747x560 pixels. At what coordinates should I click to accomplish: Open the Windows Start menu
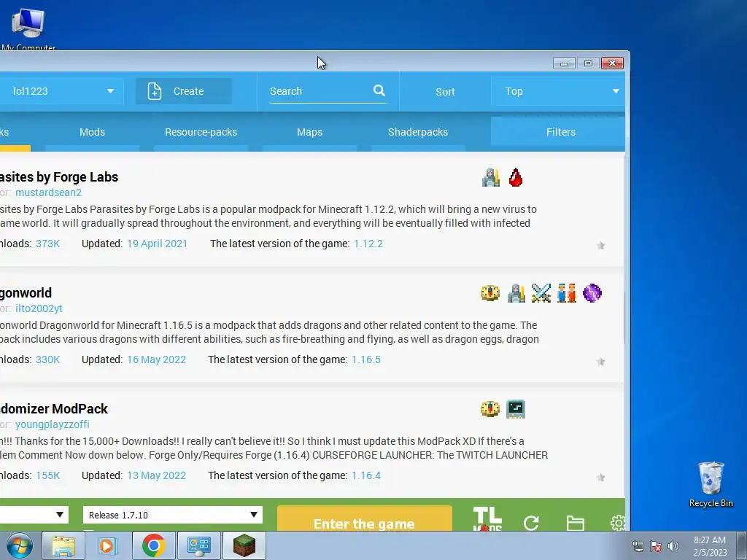coord(20,545)
